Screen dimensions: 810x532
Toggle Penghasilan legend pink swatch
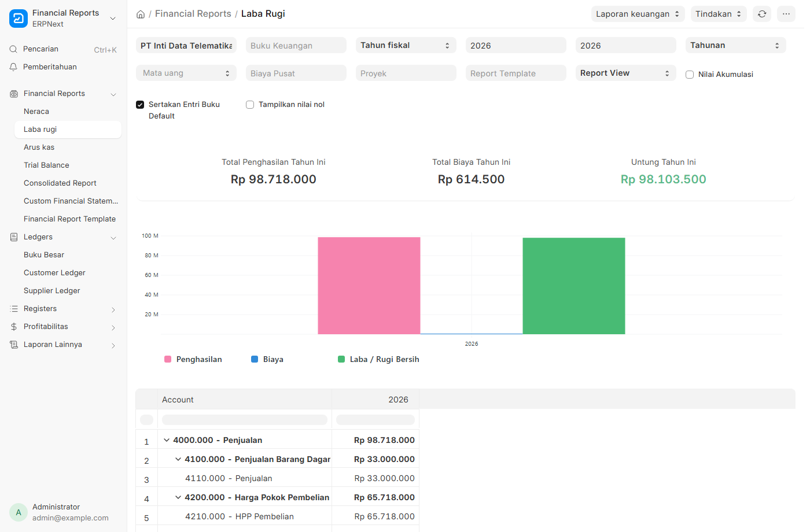pyautogui.click(x=168, y=359)
